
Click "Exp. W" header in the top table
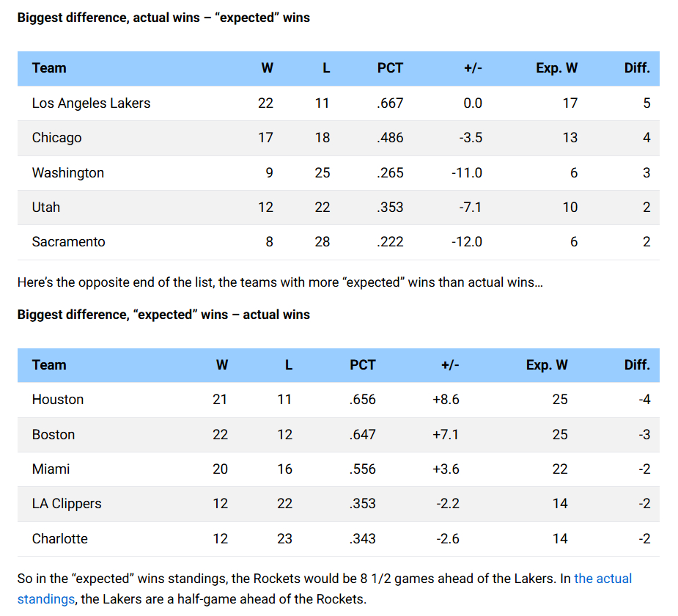[x=556, y=68]
